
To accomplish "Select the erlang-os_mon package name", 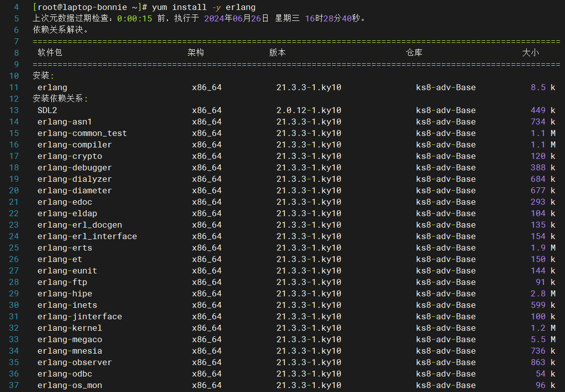I will [70, 386].
